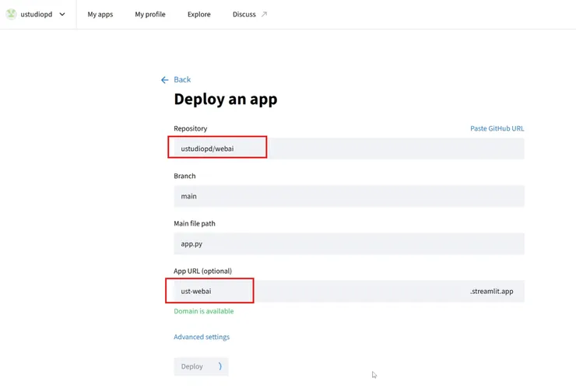This screenshot has width=576, height=392.
Task: Click the Branch label
Action: tap(184, 176)
